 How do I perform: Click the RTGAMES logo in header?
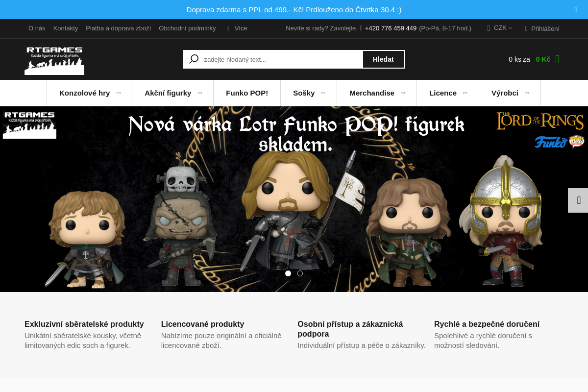[54, 60]
